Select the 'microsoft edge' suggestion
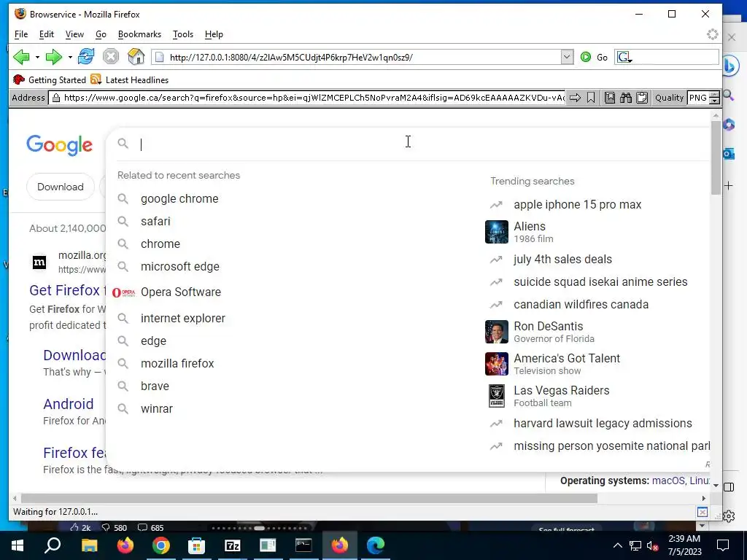Viewport: 747px width, 560px height. pos(180,267)
